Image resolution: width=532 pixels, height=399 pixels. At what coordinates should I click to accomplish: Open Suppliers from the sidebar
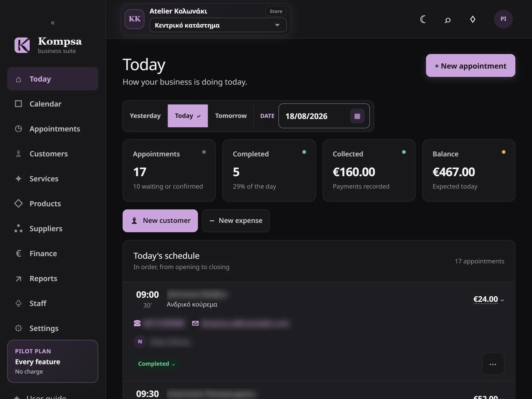53,229
